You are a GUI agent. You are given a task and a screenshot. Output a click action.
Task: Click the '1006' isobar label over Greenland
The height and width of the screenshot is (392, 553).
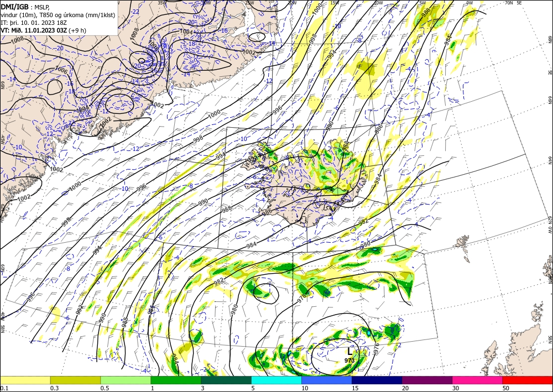(x=62, y=70)
